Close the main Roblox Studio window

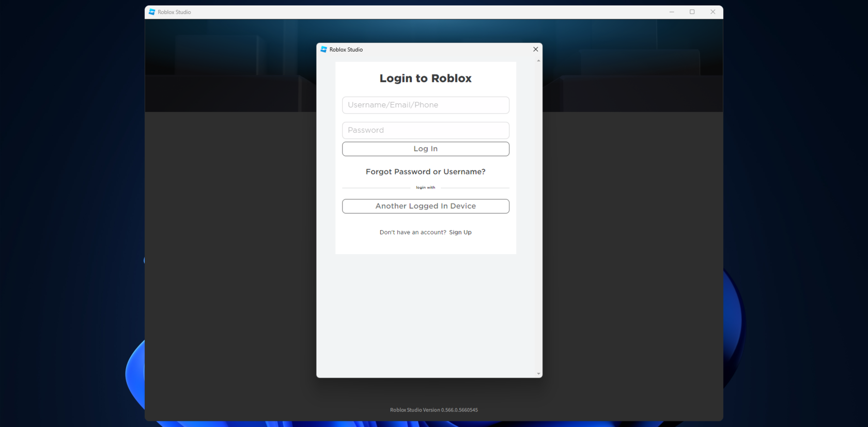(713, 12)
